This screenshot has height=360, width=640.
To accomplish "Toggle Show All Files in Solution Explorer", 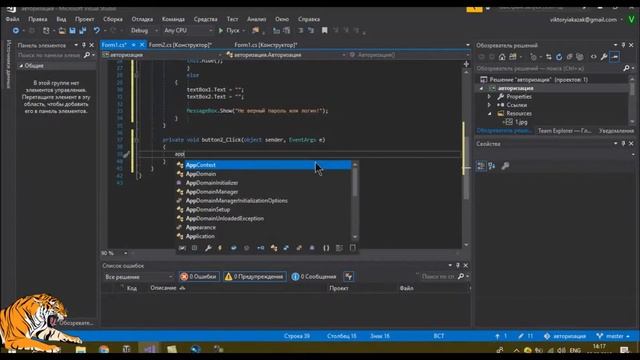I will [x=579, y=57].
